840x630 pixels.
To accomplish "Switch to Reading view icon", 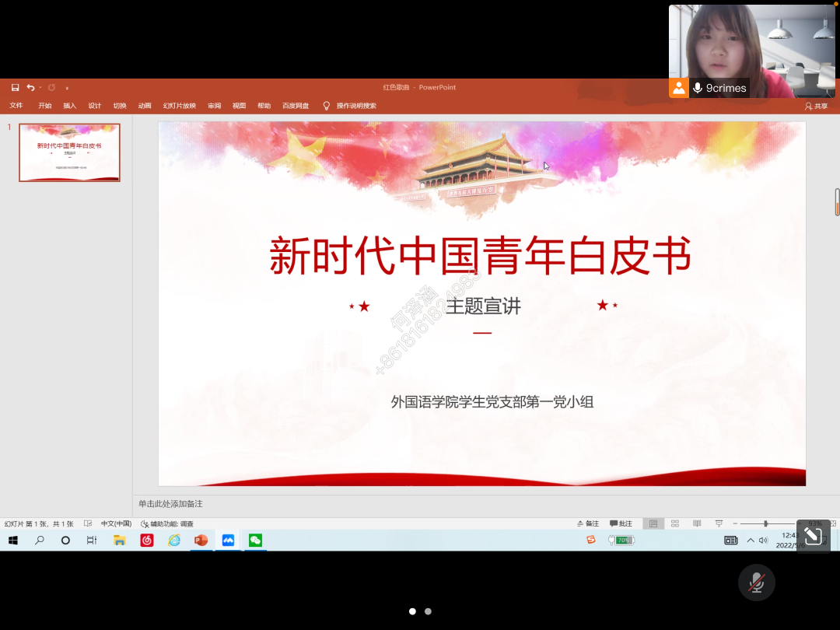I will pyautogui.click(x=697, y=523).
